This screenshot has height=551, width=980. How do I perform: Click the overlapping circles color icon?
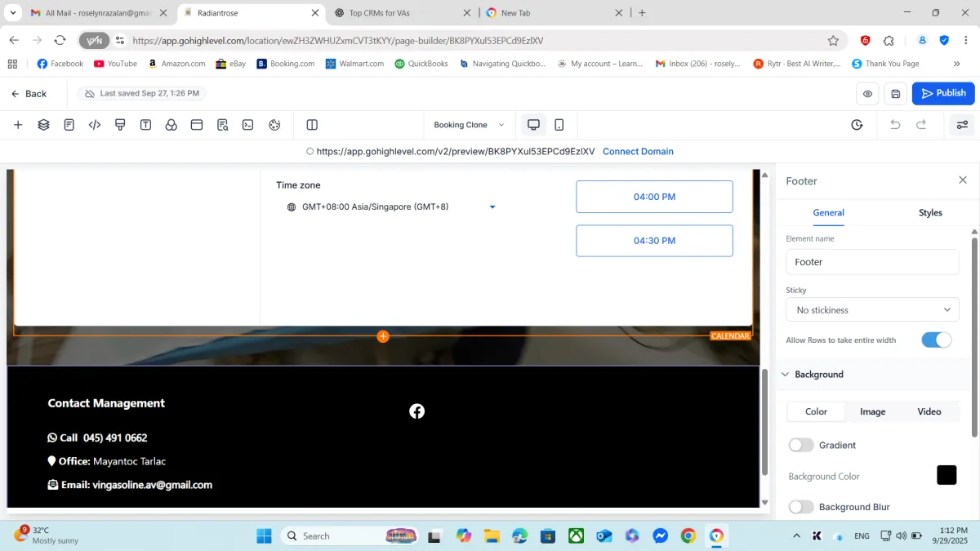(x=171, y=125)
